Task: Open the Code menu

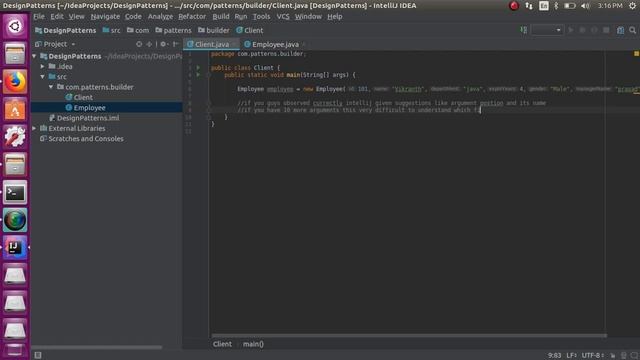Action: click(x=133, y=17)
